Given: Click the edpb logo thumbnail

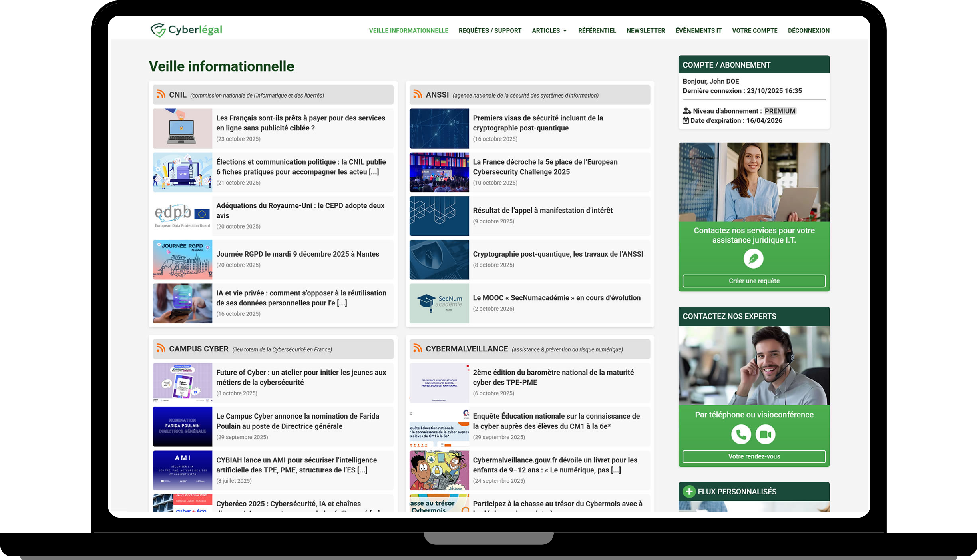Looking at the screenshot, I should (x=182, y=216).
